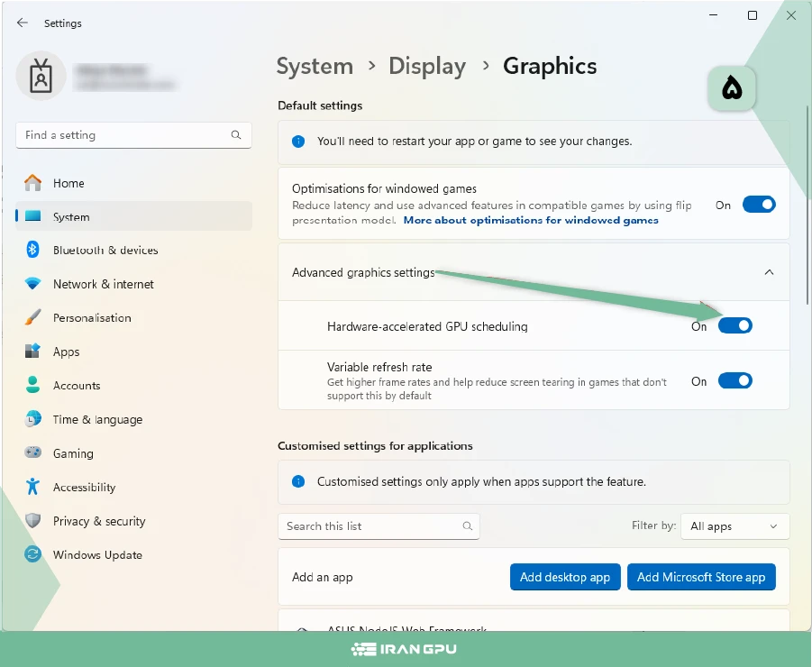Screen dimensions: 812x667
Task: Select Privacy & security in sidebar
Action: [99, 521]
